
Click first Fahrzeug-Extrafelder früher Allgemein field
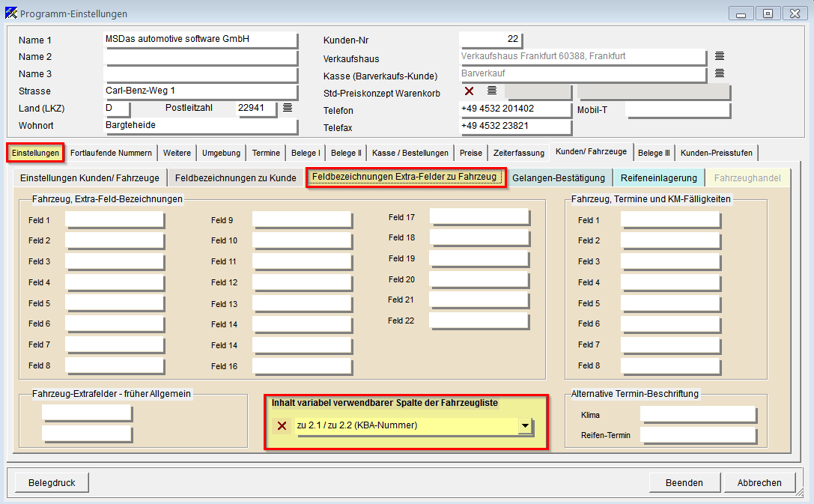click(x=87, y=413)
